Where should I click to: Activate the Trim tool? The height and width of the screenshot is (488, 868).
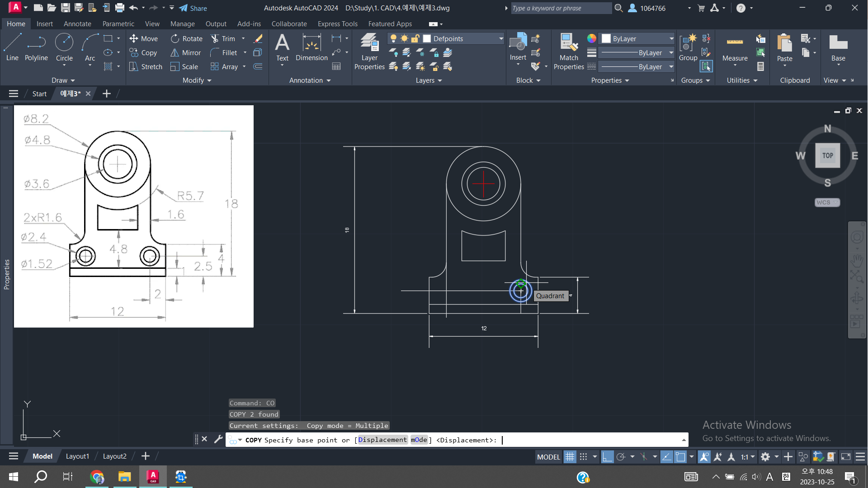coord(223,39)
